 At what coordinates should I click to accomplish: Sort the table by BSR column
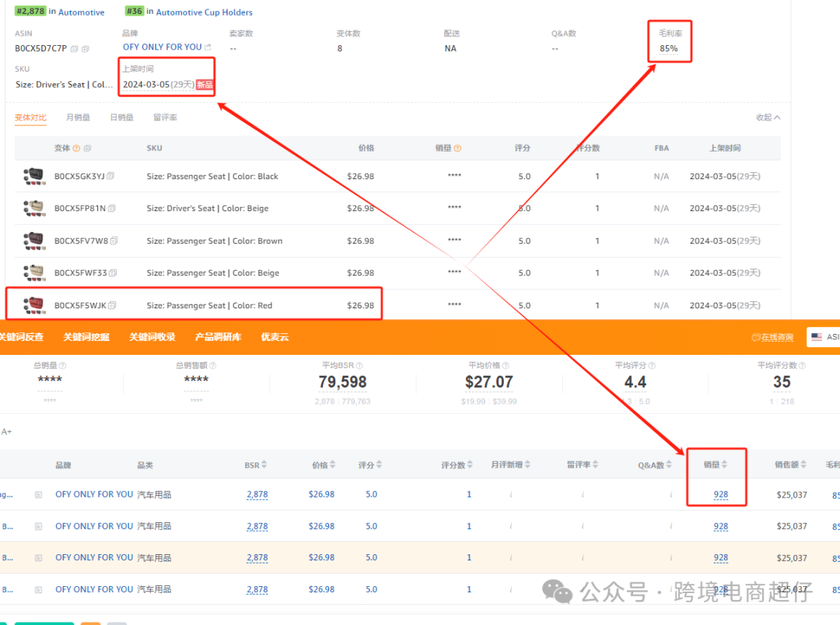[x=264, y=465]
